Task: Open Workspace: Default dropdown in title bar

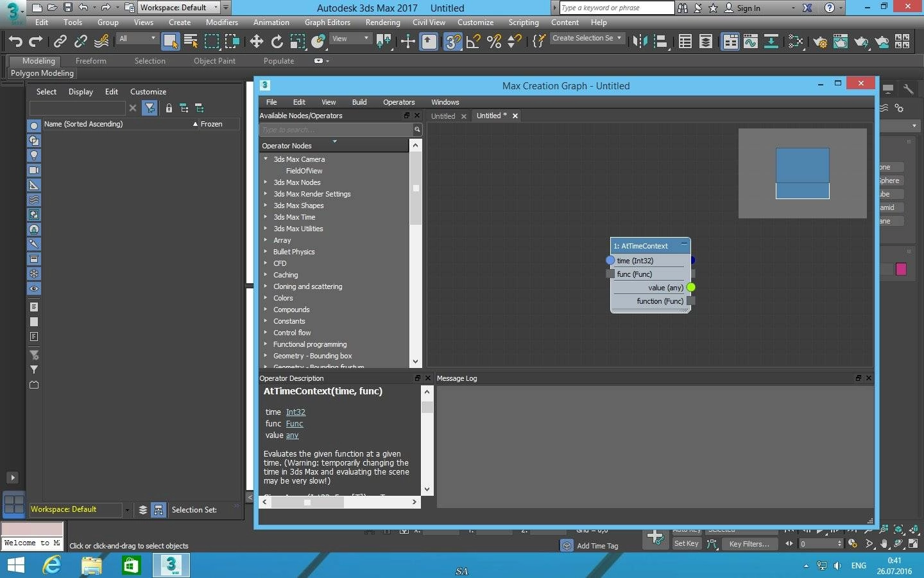Action: pyautogui.click(x=179, y=8)
